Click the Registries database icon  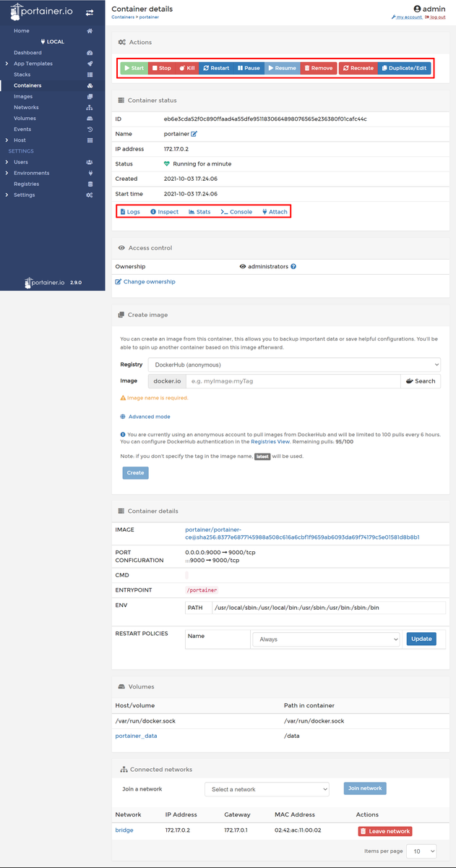click(90, 184)
